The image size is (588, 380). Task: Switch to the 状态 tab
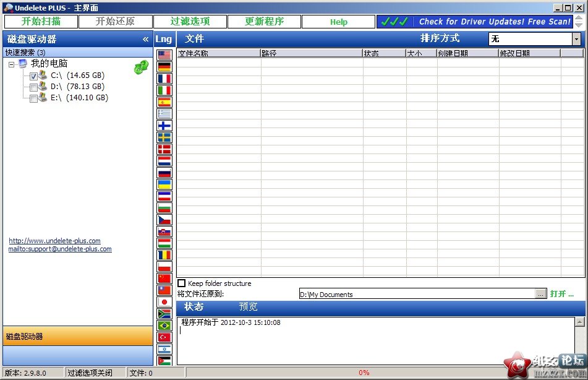click(x=194, y=307)
